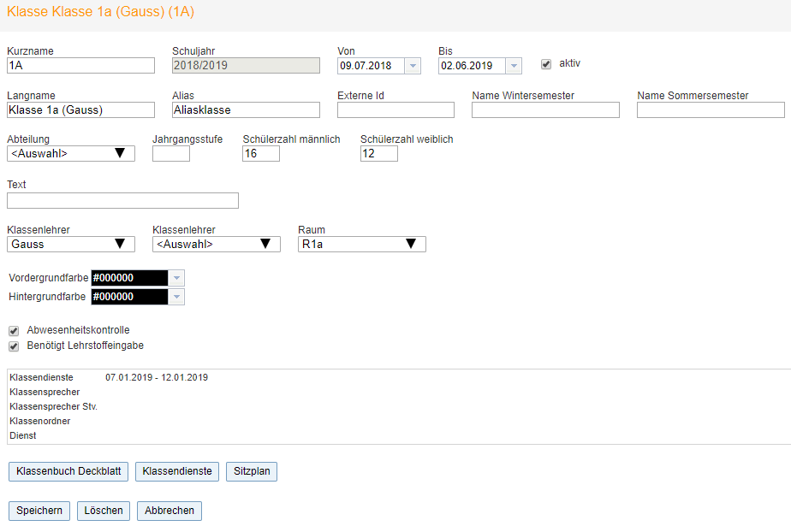Open the Sitzplan button
This screenshot has height=532, width=791.
click(252, 471)
